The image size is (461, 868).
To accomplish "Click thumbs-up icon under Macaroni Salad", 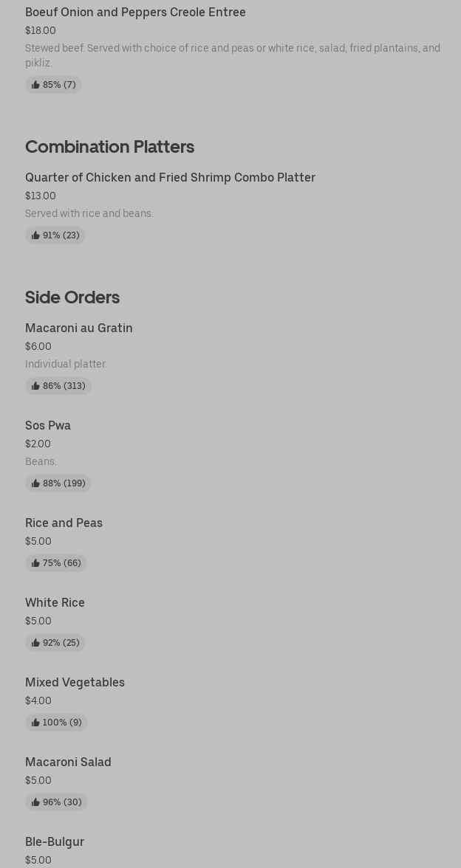I will (35, 802).
